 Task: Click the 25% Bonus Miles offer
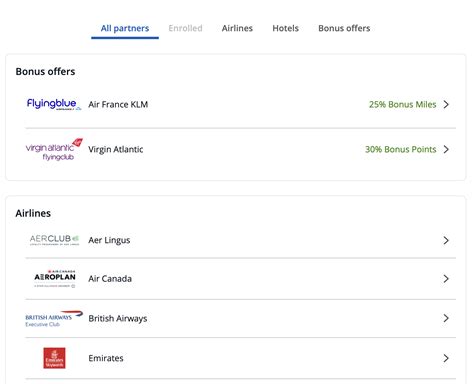(x=402, y=104)
